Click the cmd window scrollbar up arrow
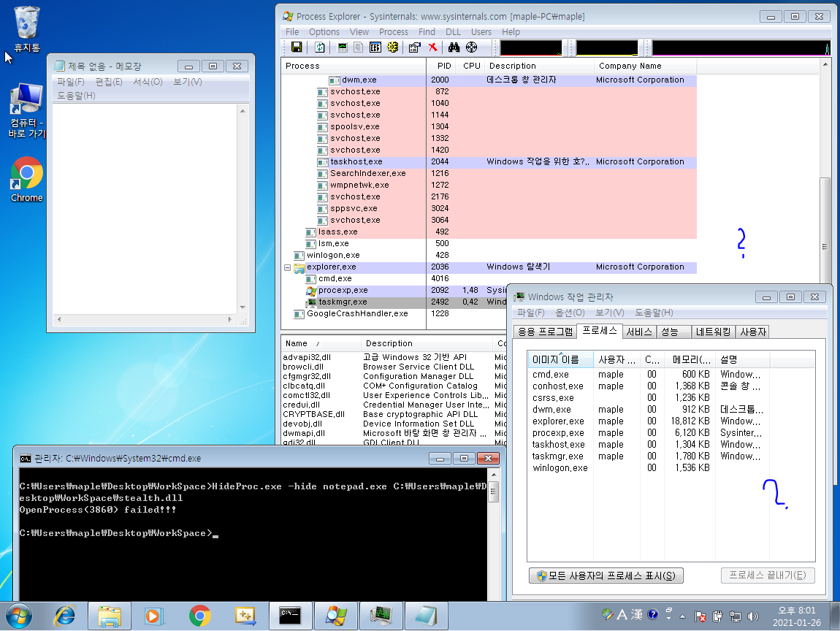This screenshot has height=631, width=840. coord(493,475)
